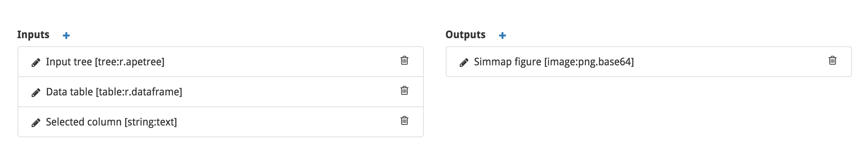868x149 pixels.
Task: Select the Input tree label text
Action: (69, 62)
